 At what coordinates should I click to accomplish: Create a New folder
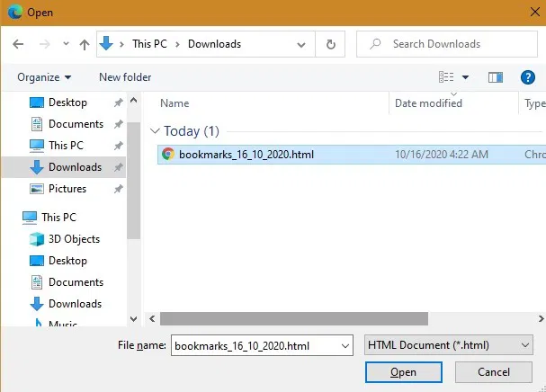tap(125, 77)
